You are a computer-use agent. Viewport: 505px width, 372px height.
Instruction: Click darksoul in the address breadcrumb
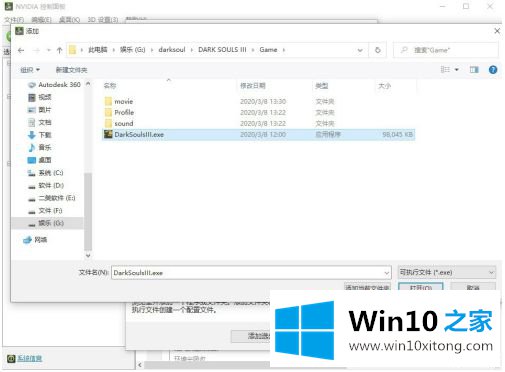coord(172,50)
